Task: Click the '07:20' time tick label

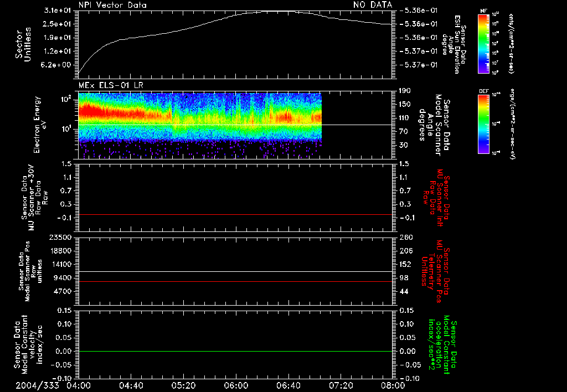Action: pos(341,385)
